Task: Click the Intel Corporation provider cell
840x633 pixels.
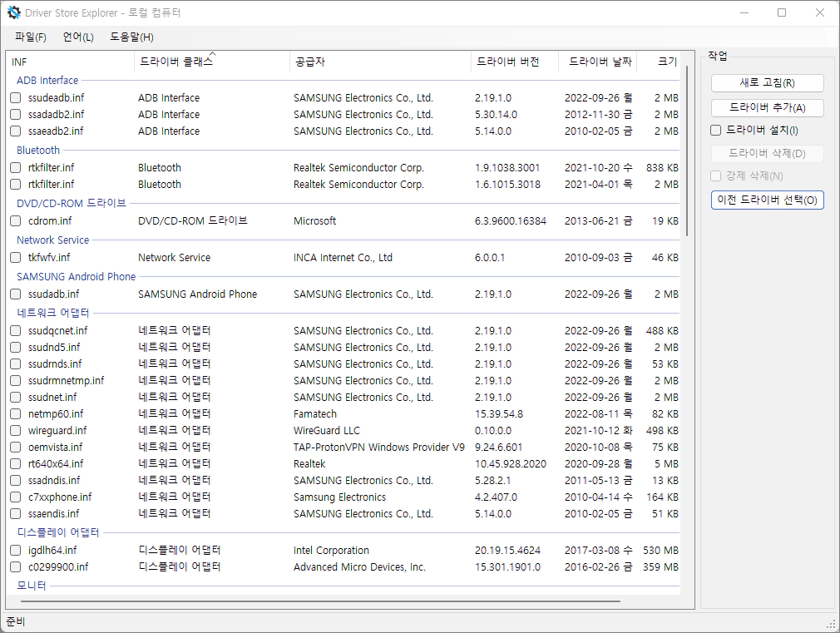Action: 331,551
